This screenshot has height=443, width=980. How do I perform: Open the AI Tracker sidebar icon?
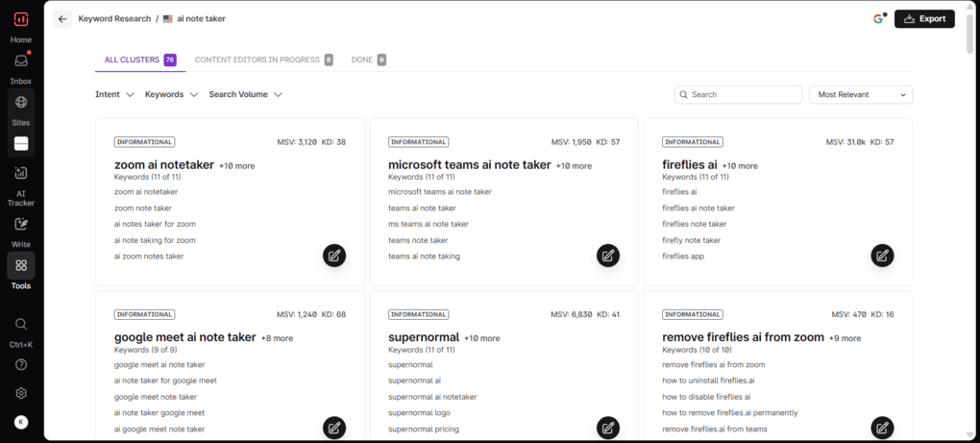coord(20,173)
